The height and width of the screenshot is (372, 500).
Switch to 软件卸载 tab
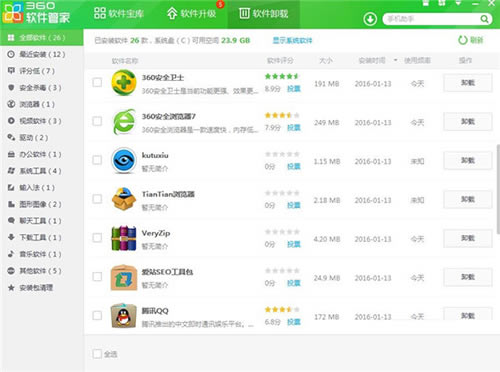coord(264,14)
